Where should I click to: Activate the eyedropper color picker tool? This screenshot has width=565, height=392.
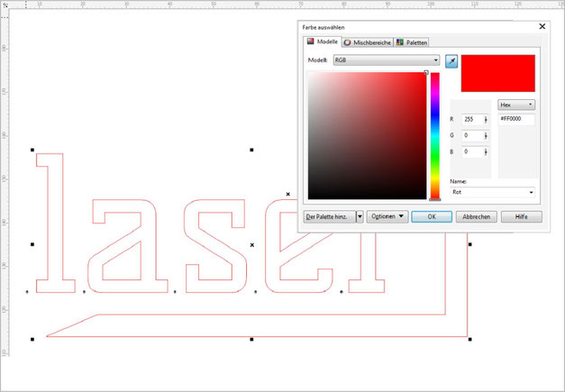pos(451,61)
